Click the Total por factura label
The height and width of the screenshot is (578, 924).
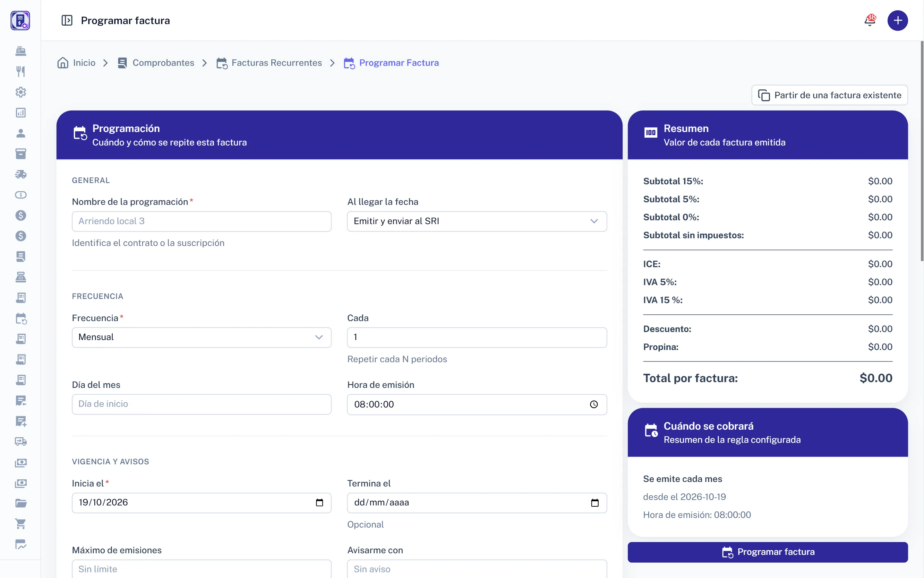tap(690, 378)
